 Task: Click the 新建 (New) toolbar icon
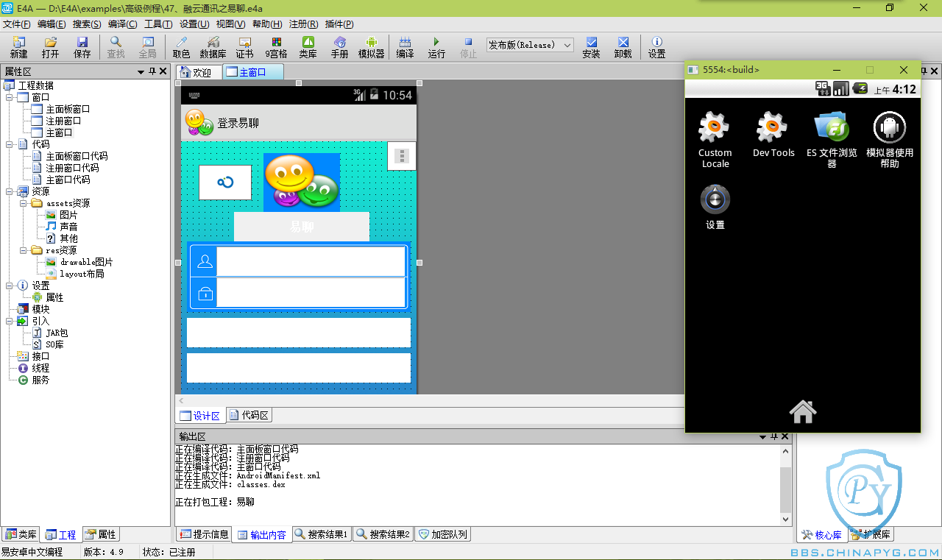(x=18, y=47)
